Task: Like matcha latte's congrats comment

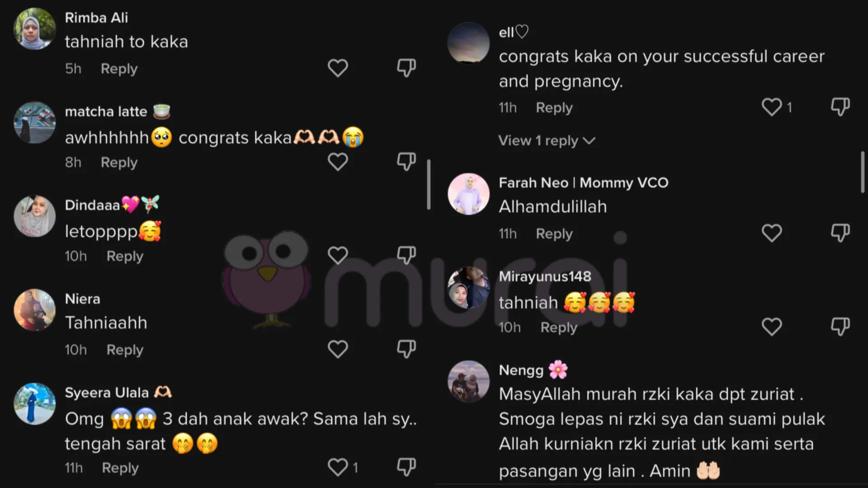Action: (338, 162)
